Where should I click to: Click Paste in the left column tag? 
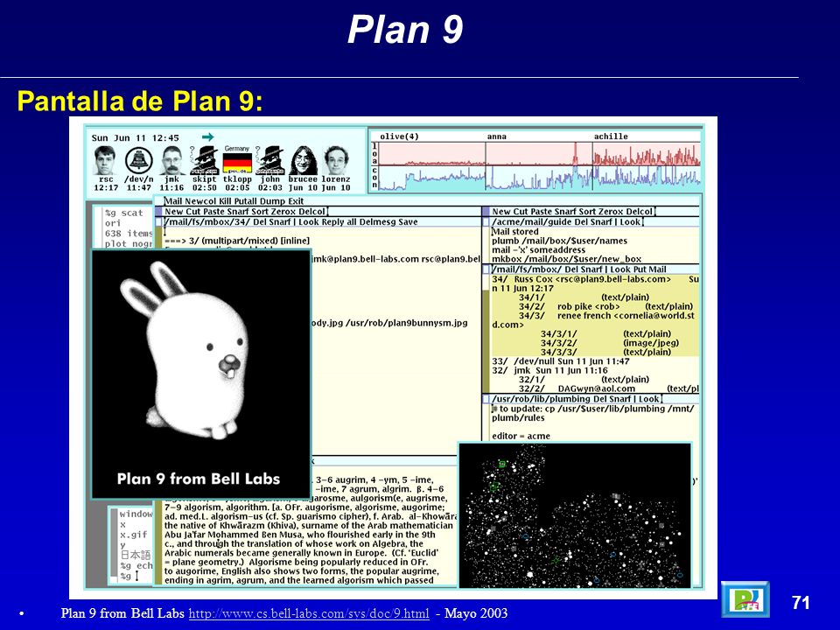(213, 212)
